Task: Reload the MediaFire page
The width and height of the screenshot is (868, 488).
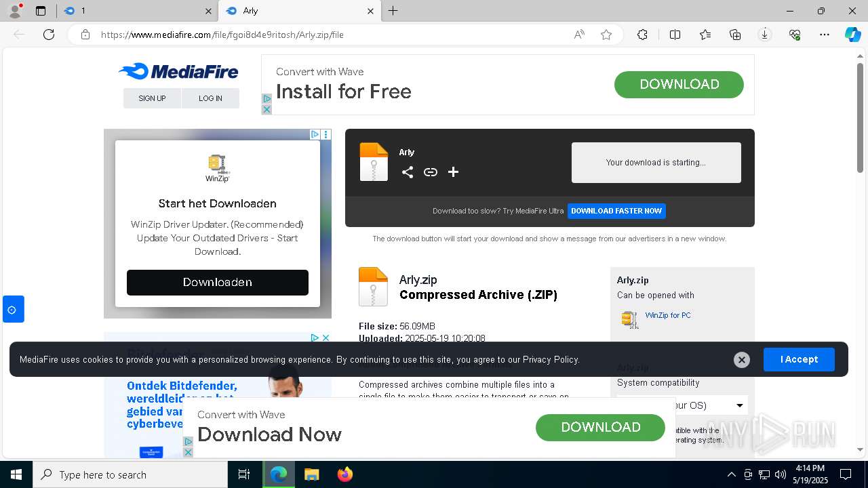Action: (x=49, y=35)
